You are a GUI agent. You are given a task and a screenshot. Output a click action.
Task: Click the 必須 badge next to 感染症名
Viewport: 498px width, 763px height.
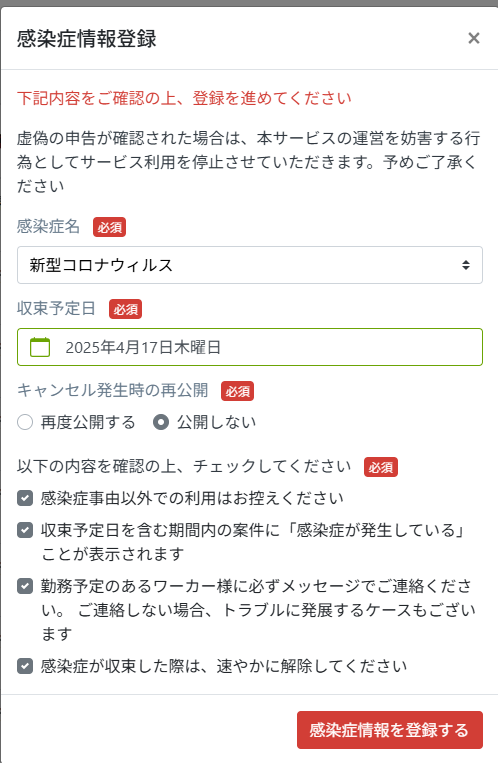pos(110,227)
